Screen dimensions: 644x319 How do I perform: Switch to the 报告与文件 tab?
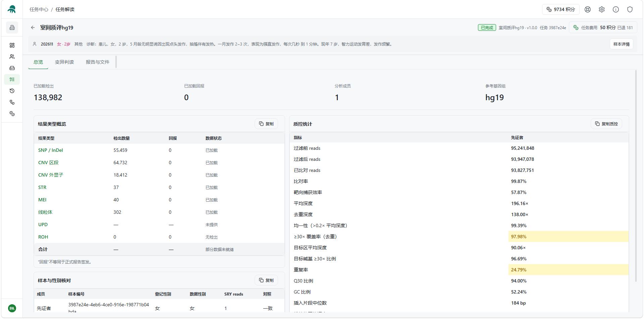click(98, 62)
